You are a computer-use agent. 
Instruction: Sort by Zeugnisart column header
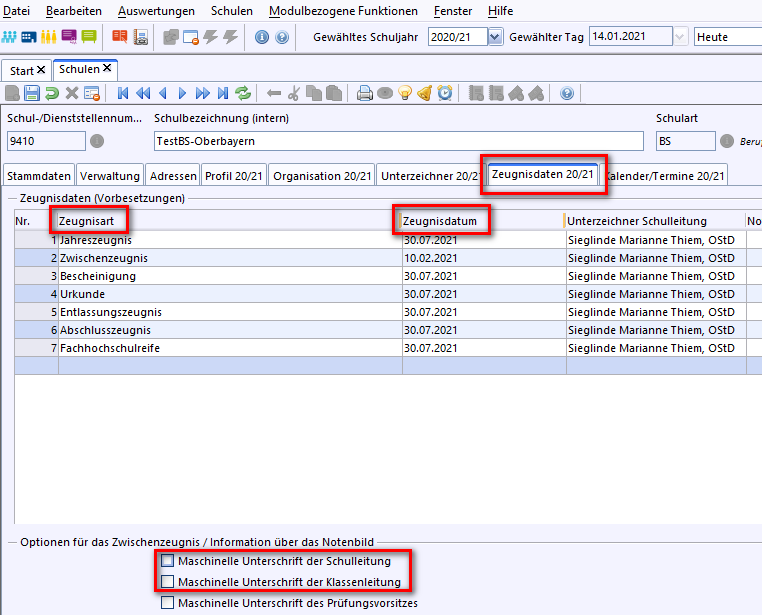86,221
